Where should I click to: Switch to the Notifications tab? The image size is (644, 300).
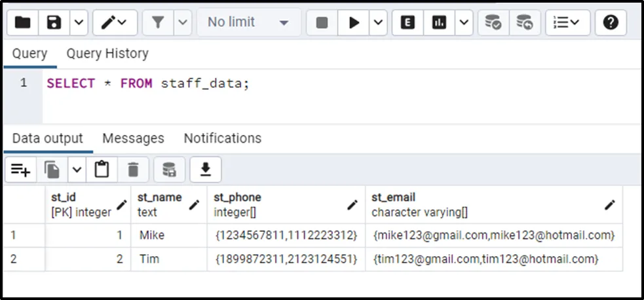click(x=222, y=138)
